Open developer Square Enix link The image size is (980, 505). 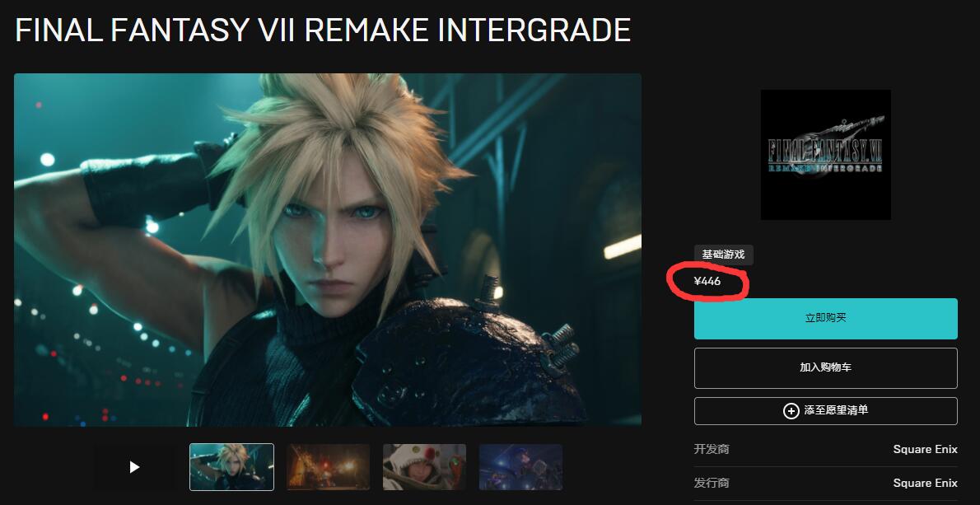[925, 449]
